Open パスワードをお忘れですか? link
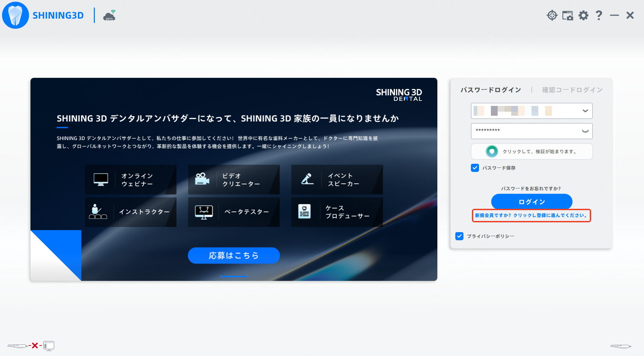The height and width of the screenshot is (356, 644). [x=531, y=188]
